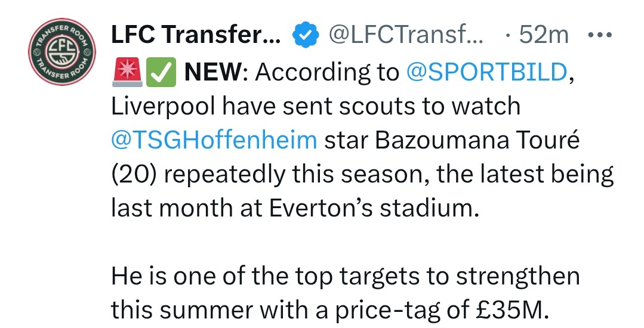Click the red siren emoji
Image resolution: width=644 pixels, height=328 pixels.
click(125, 73)
